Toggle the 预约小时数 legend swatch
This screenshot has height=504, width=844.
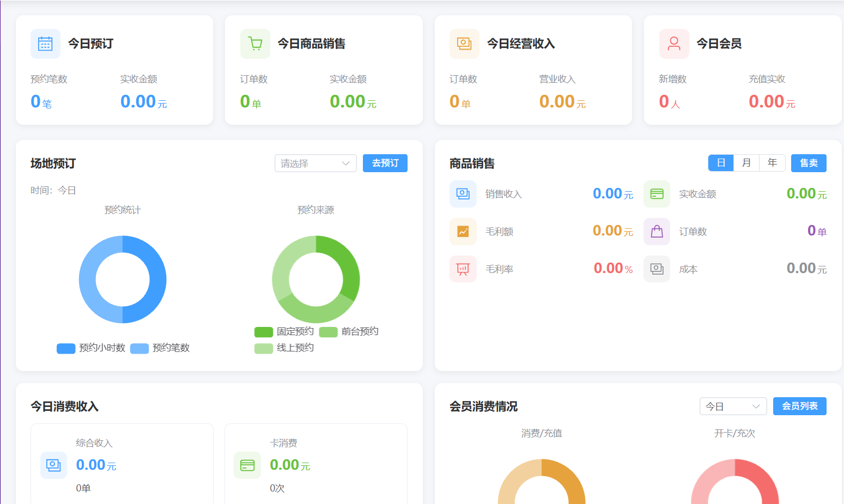[x=66, y=348]
